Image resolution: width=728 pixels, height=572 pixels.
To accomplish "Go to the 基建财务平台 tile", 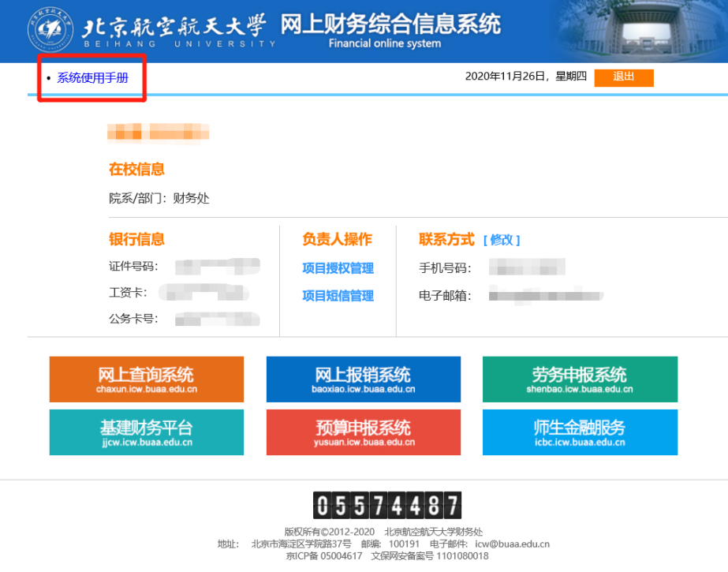I will pyautogui.click(x=147, y=432).
